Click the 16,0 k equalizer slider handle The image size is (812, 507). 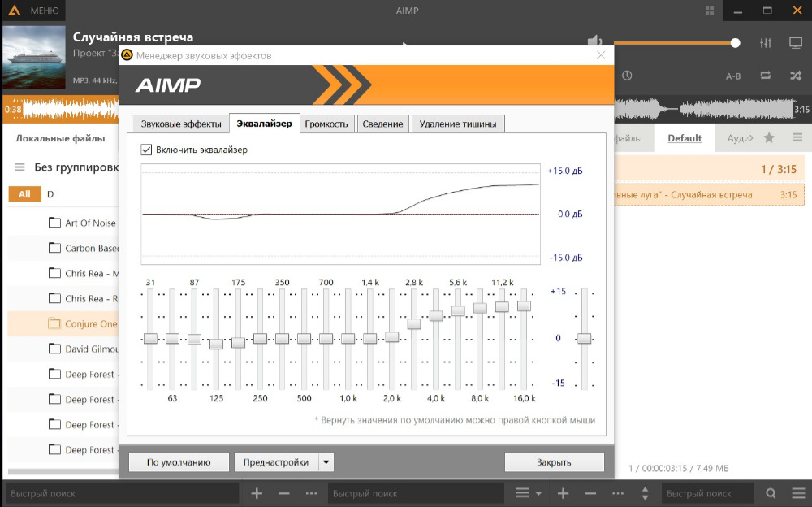pyautogui.click(x=524, y=305)
